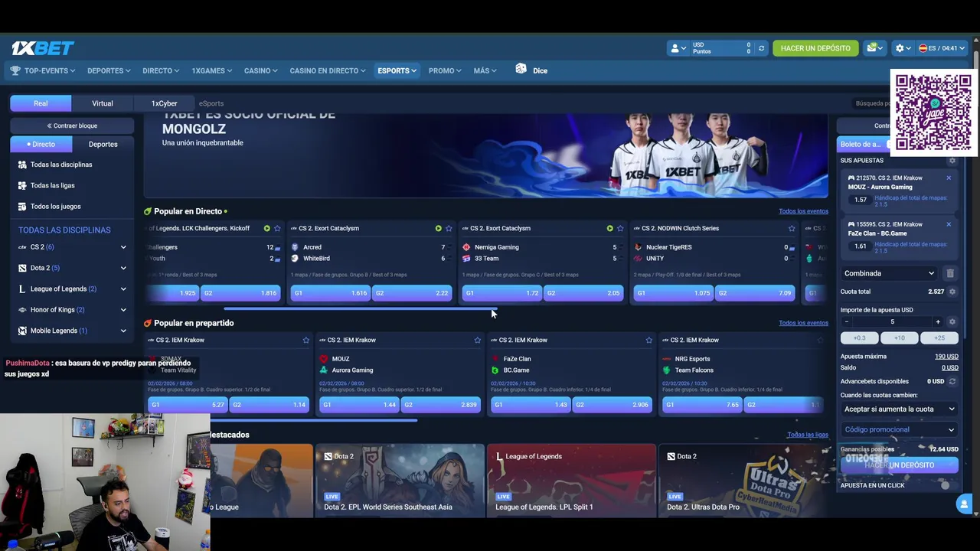This screenshot has height=551, width=980.
Task: Open site settings gear in header
Action: coord(903,48)
